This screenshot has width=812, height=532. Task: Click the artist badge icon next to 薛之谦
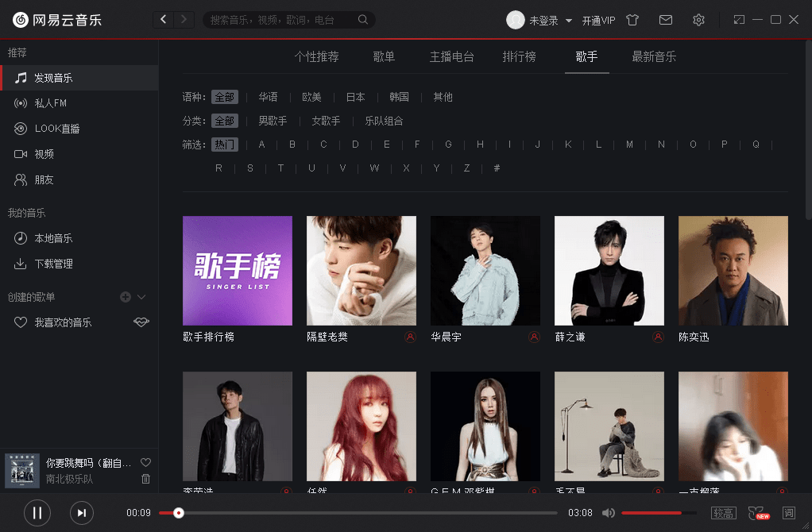[x=658, y=337]
